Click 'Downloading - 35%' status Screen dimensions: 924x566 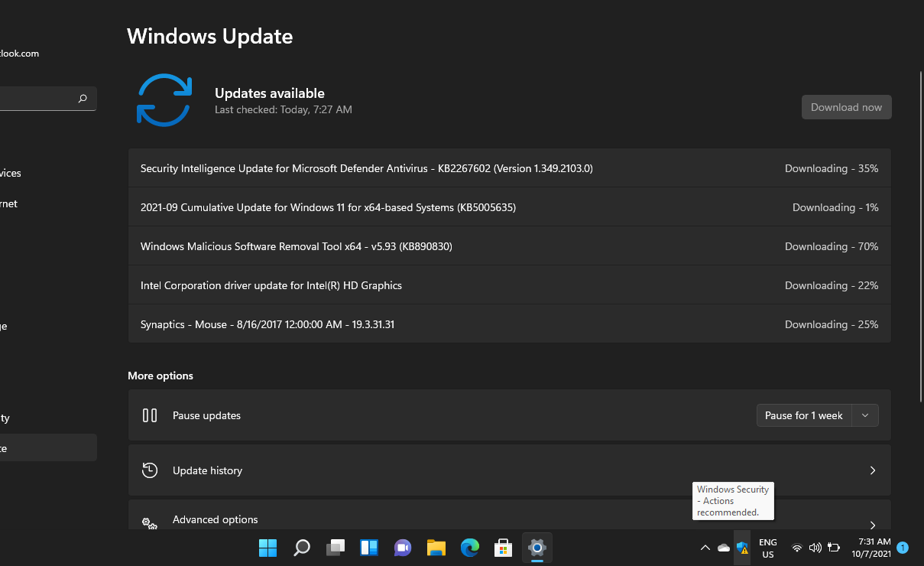coord(832,168)
